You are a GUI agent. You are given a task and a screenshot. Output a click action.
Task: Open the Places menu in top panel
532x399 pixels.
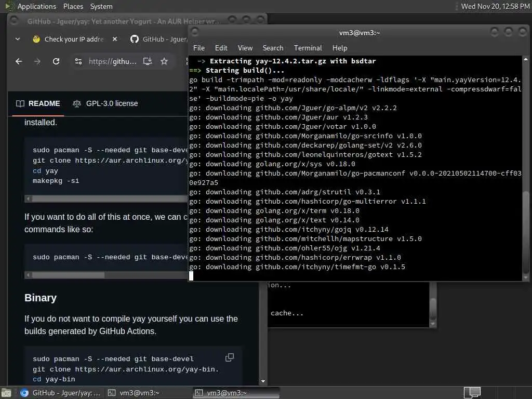[x=73, y=6]
